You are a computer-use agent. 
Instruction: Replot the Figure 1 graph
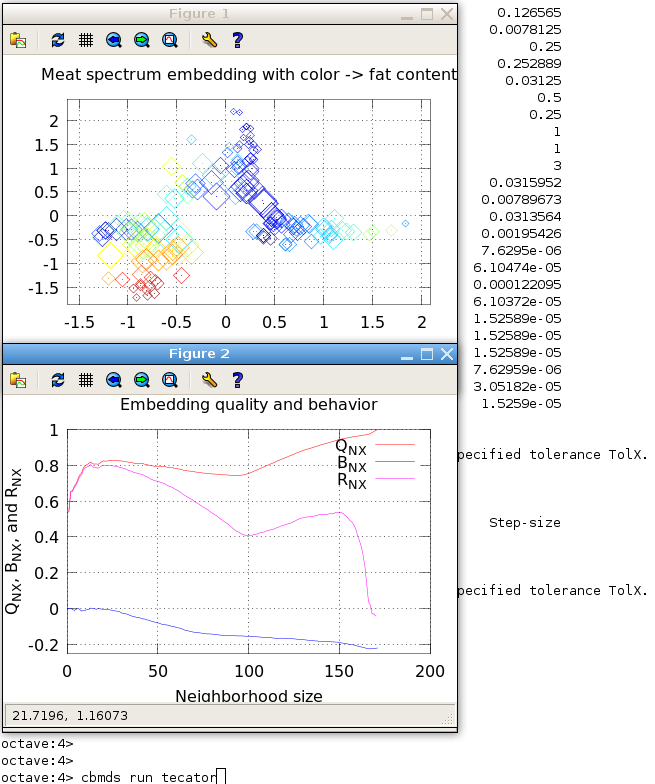pyautogui.click(x=58, y=40)
